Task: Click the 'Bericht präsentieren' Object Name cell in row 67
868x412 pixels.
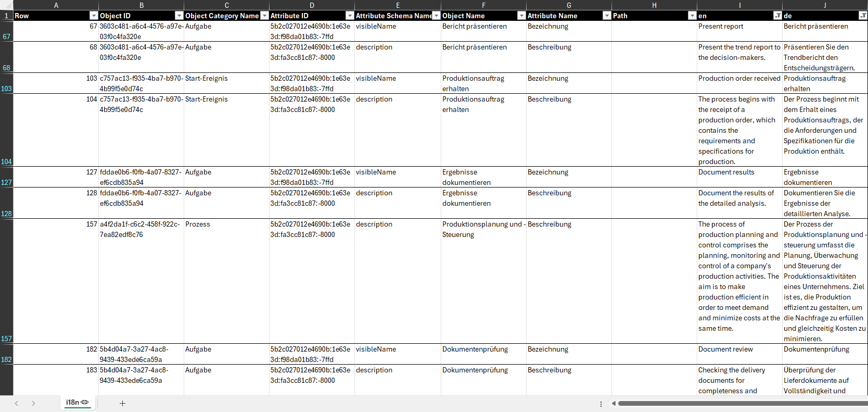Action: [484, 31]
